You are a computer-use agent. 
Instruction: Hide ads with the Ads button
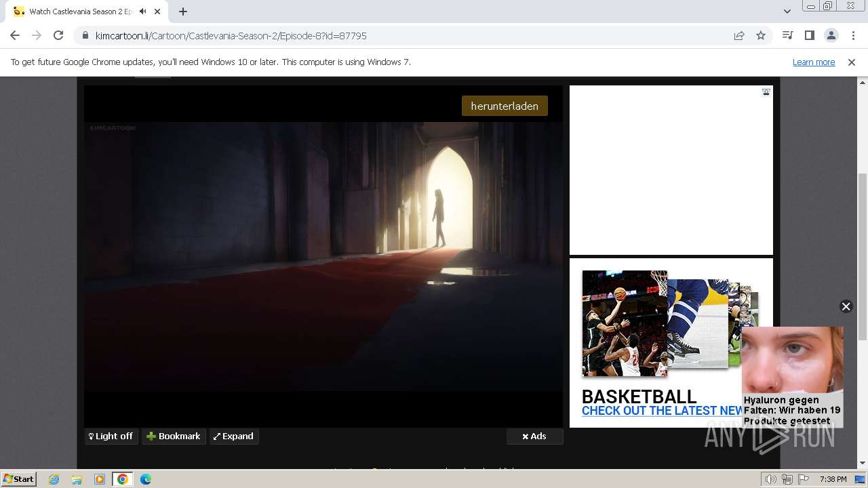coord(534,436)
